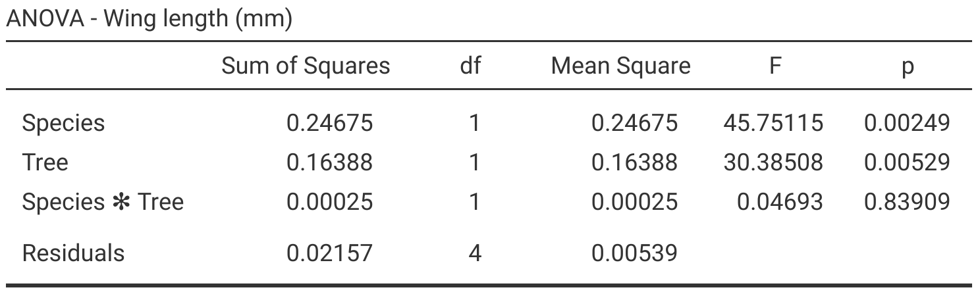Click the Species F value 45.75115
The image size is (980, 296).
(x=773, y=123)
